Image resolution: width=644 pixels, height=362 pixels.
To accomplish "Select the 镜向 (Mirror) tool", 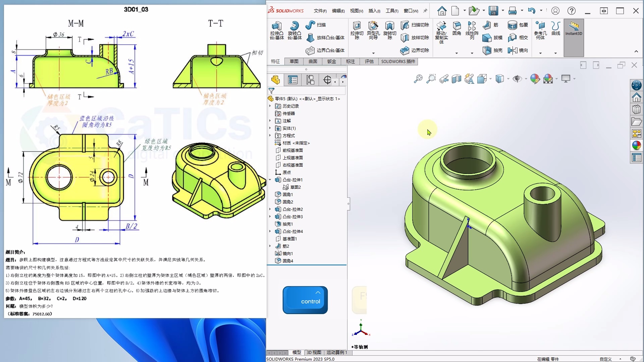I will coord(518,50).
